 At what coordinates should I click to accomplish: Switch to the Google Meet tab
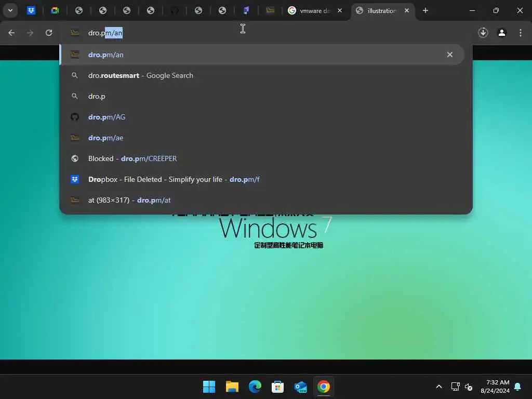point(55,10)
